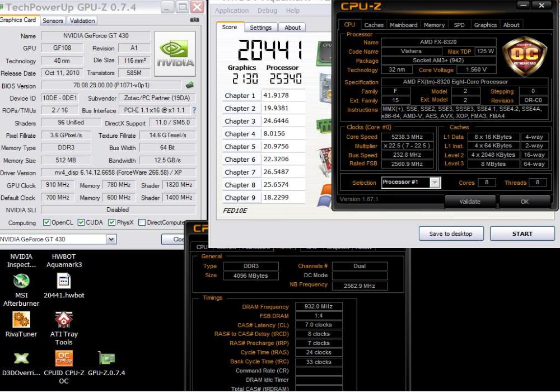Screen dimensions: 560x392
Task: Open Help menu in Aquamark
Action: click(292, 11)
